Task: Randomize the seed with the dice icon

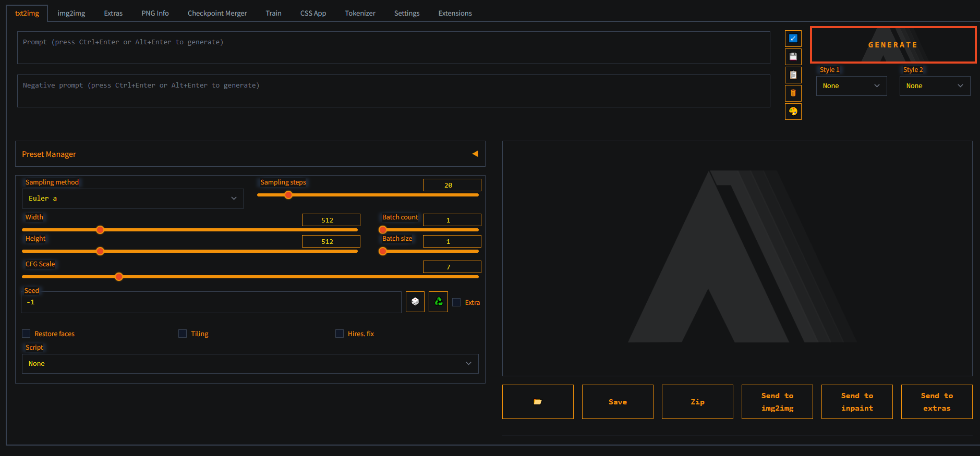Action: pos(415,302)
